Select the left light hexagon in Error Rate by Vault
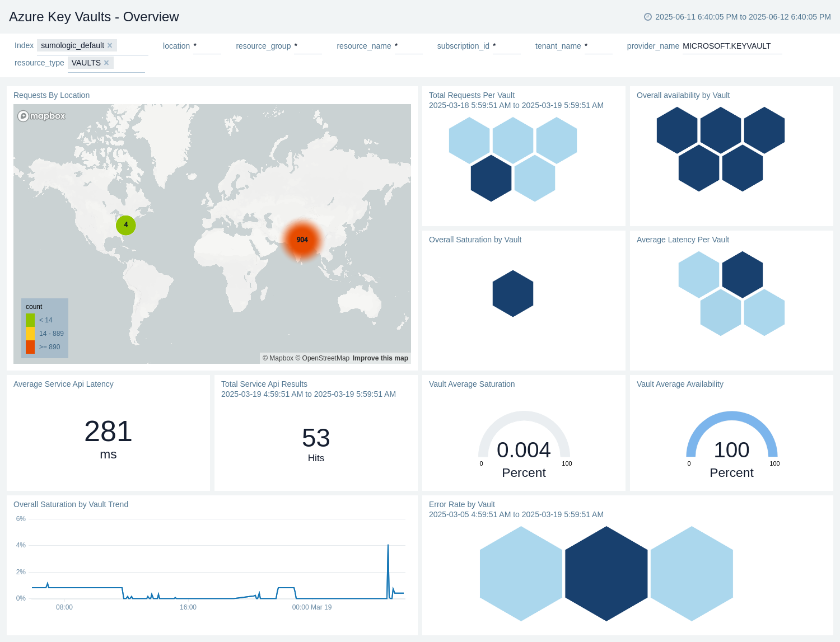 click(521, 574)
